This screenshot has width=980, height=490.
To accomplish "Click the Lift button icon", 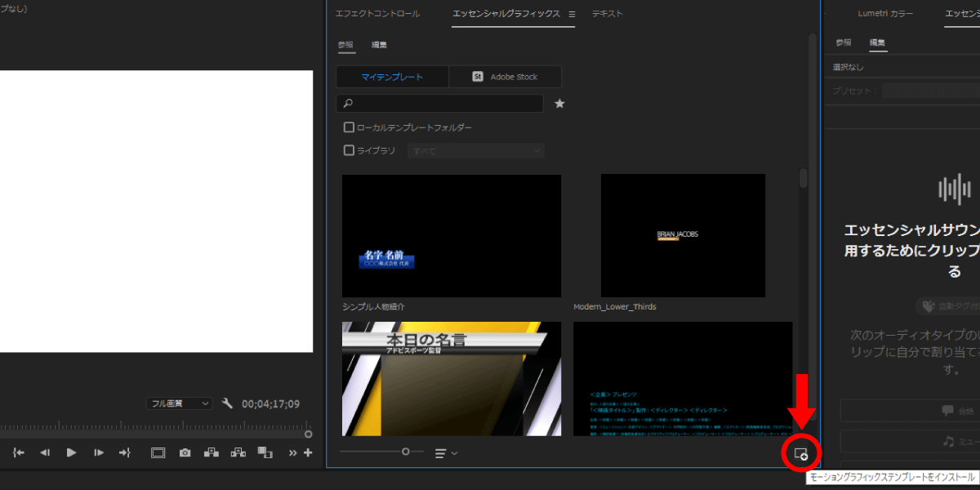I will pyautogui.click(x=212, y=452).
